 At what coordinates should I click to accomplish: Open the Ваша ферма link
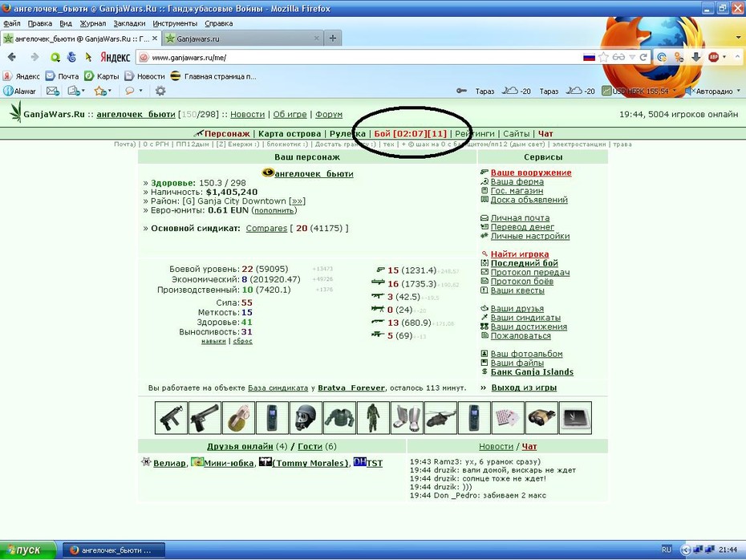pyautogui.click(x=517, y=182)
